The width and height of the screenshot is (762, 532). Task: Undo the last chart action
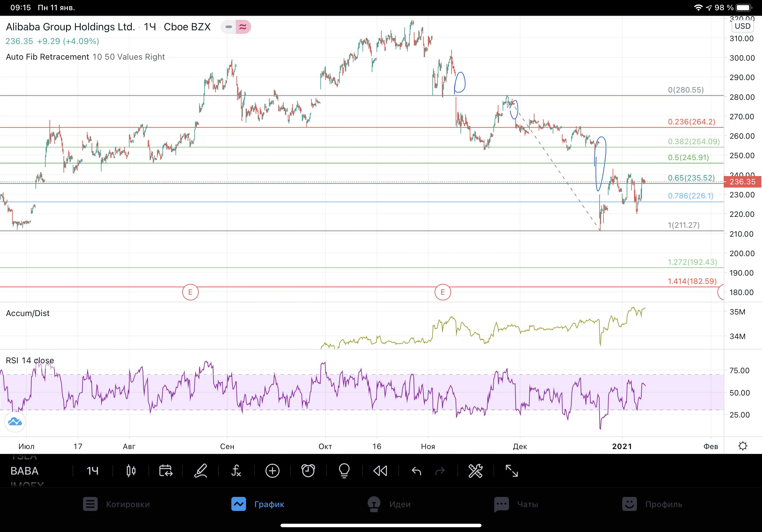[416, 471]
